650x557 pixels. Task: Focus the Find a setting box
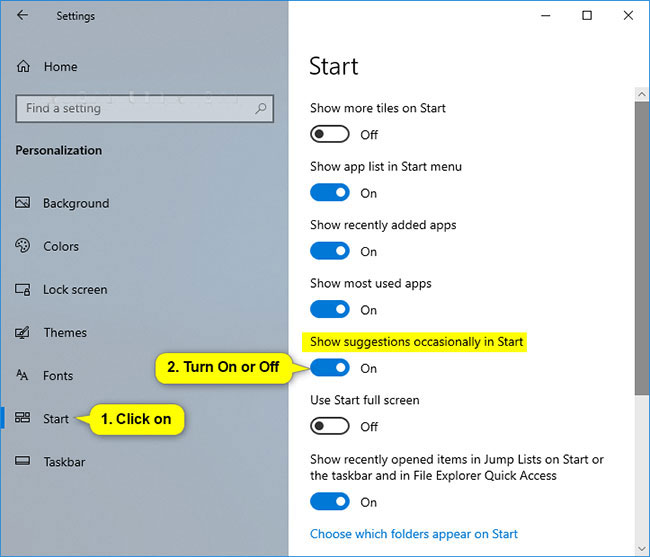pos(145,109)
